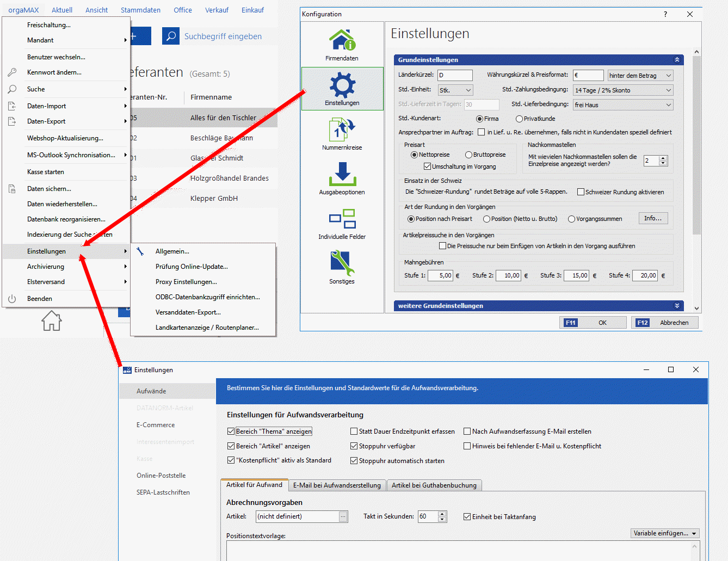Select E-Commerce in Einstellungen sidebar
Viewport: 728px width, 561px height.
coord(156,425)
